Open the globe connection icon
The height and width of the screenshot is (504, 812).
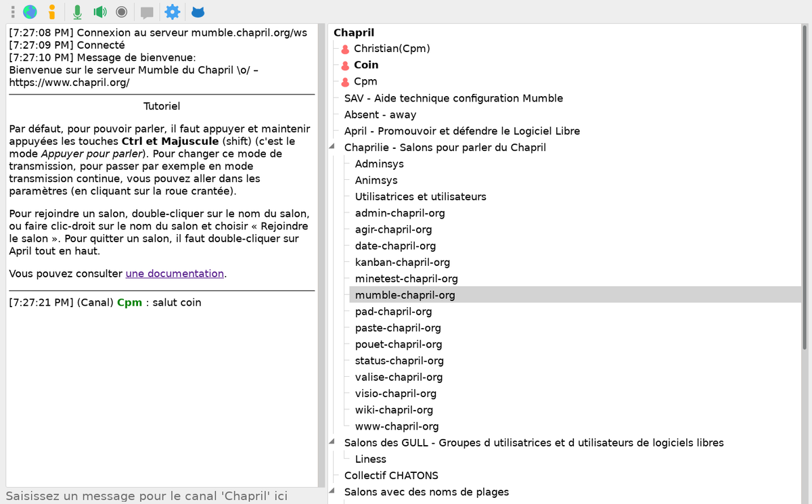pos(30,12)
